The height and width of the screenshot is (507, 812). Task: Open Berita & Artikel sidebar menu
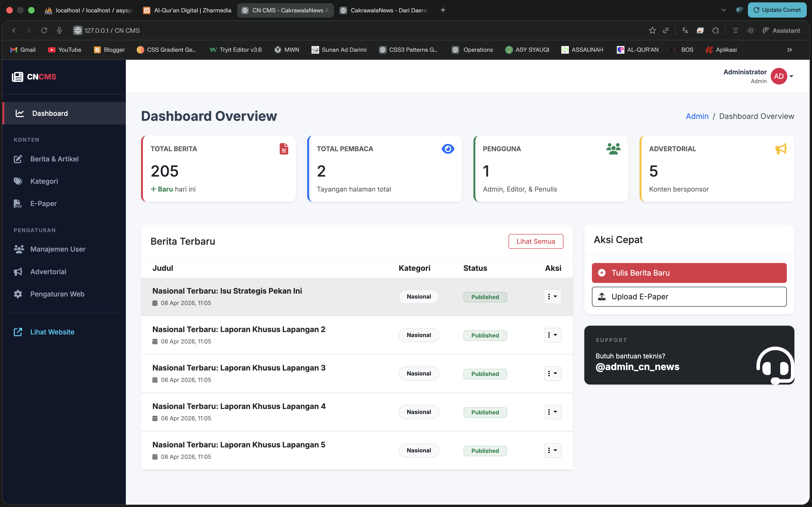tap(54, 159)
